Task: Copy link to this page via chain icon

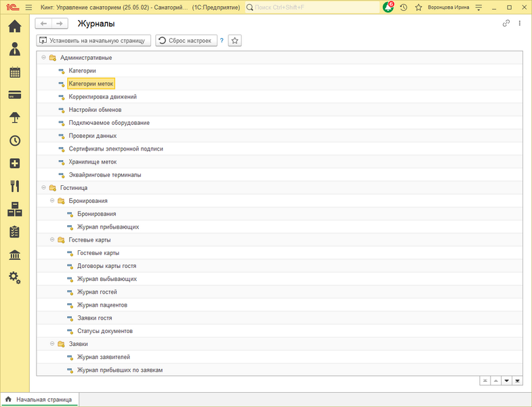Action: [506, 23]
